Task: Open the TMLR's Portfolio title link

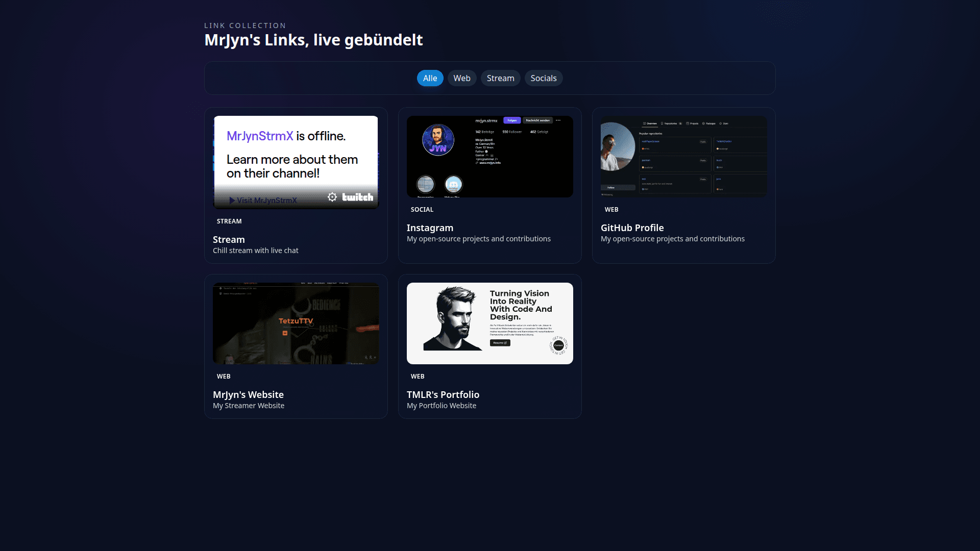Action: click(x=443, y=395)
